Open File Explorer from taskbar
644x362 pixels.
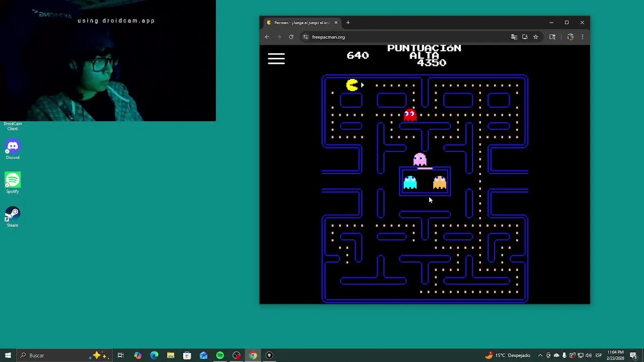(171, 355)
